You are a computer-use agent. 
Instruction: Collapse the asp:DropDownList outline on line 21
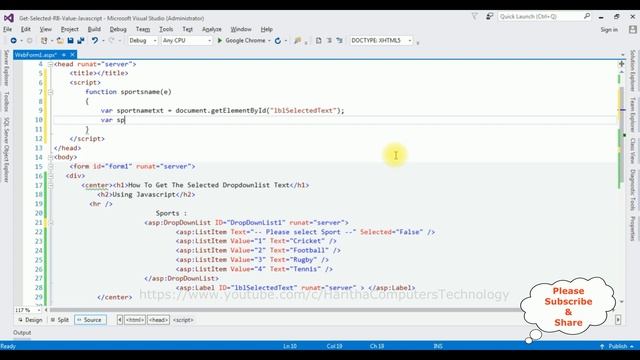pyautogui.click(x=50, y=222)
